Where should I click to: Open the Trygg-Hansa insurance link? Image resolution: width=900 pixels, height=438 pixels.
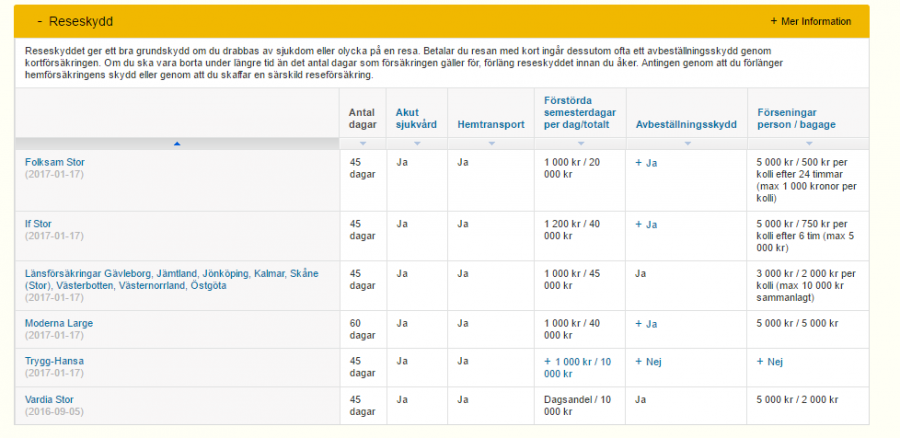coord(54,361)
